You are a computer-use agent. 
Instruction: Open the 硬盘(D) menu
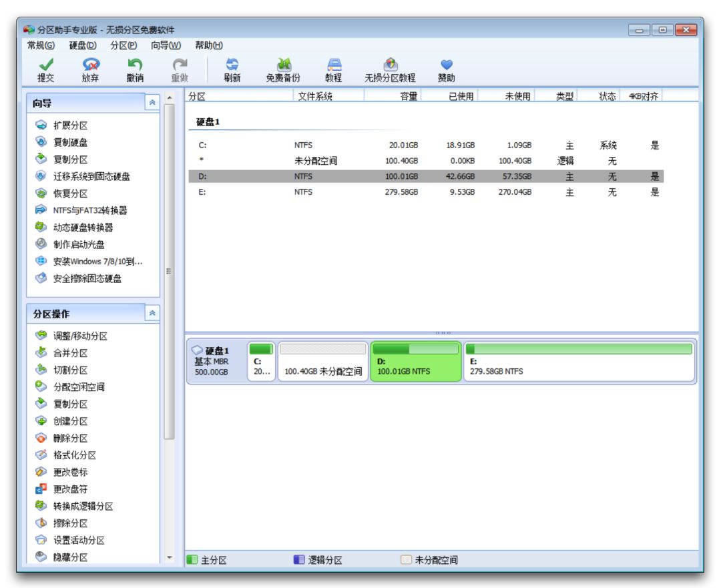pyautogui.click(x=83, y=45)
